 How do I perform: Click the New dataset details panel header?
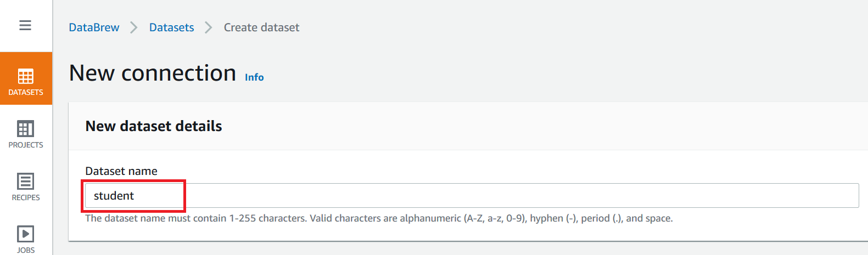tap(154, 126)
